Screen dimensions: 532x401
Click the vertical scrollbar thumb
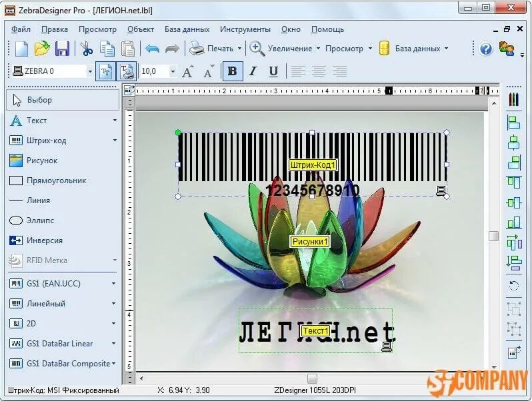(493, 236)
